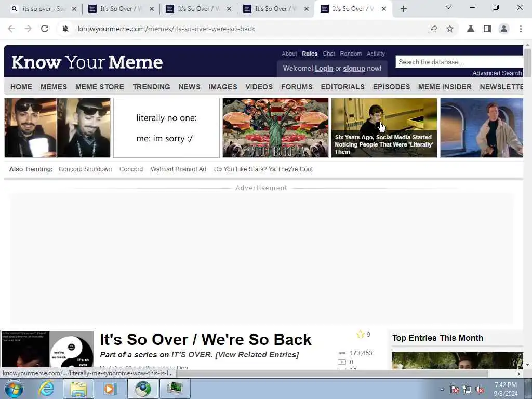Open the About link
This screenshot has height=399, width=532.
(x=289, y=54)
